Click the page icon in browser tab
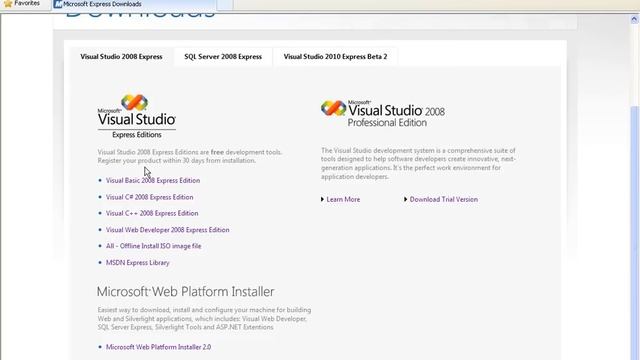Image resolution: width=640 pixels, height=360 pixels. tap(58, 4)
